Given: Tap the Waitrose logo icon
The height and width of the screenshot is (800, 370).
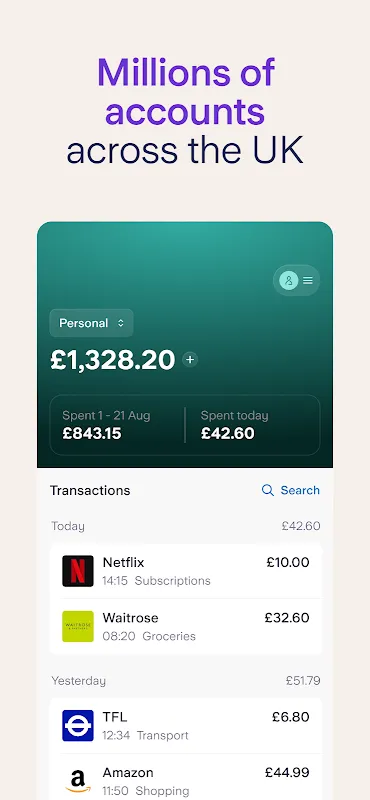Looking at the screenshot, I should (x=78, y=626).
